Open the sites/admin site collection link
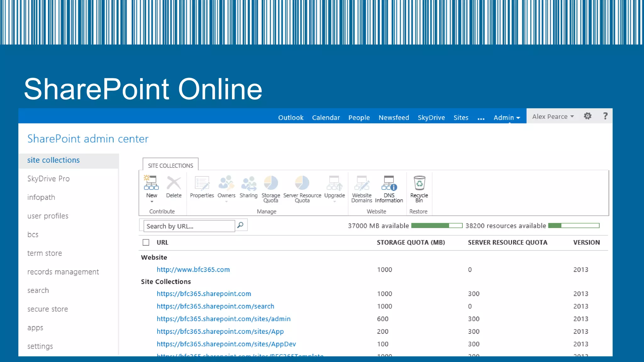Viewport: 644px width, 362px height. coord(224,319)
